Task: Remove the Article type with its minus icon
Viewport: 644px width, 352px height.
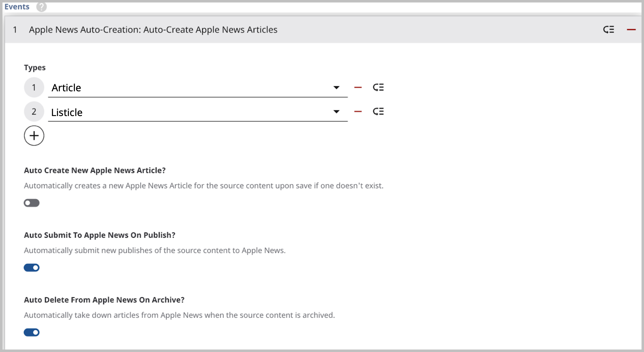Action: pyautogui.click(x=358, y=87)
